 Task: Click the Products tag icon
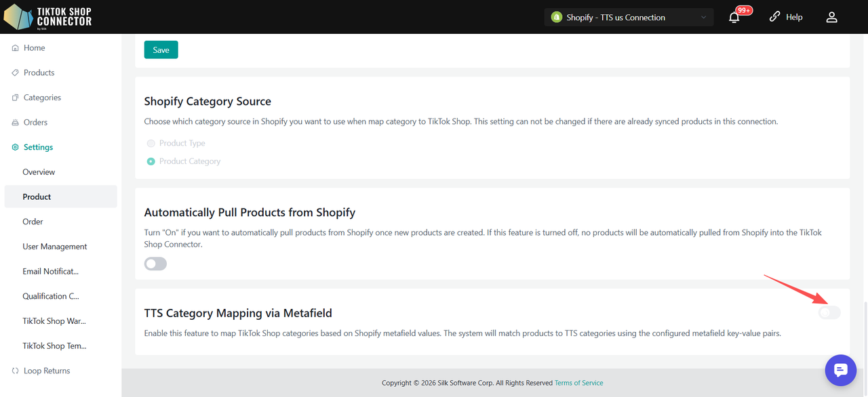click(x=15, y=72)
